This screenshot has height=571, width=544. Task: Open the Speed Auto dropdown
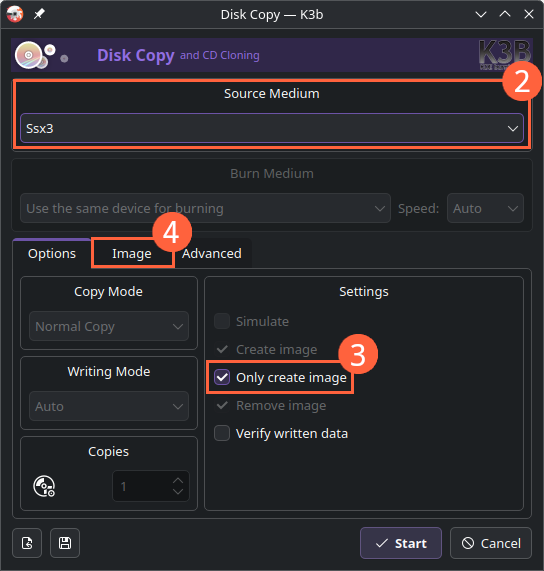485,208
